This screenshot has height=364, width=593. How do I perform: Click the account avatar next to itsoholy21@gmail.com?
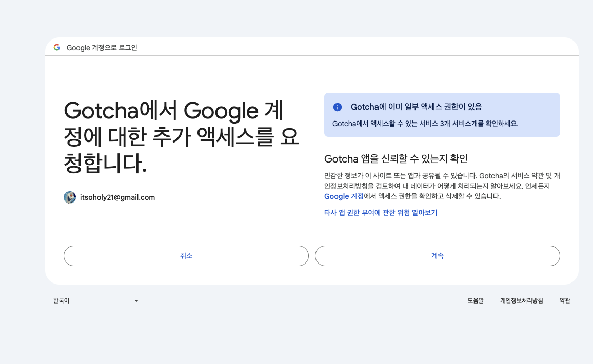click(x=70, y=197)
